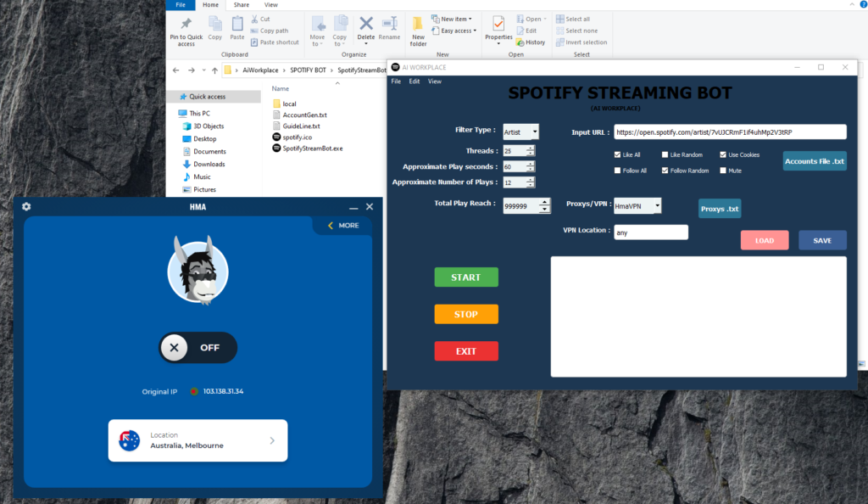The image size is (868, 504).
Task: Select SpotifyStreamBot.exe file
Action: 308,148
